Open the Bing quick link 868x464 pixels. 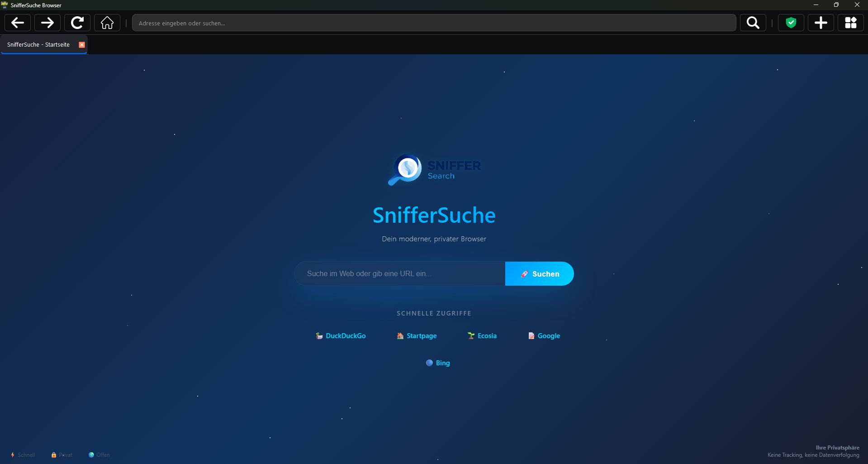pos(438,363)
